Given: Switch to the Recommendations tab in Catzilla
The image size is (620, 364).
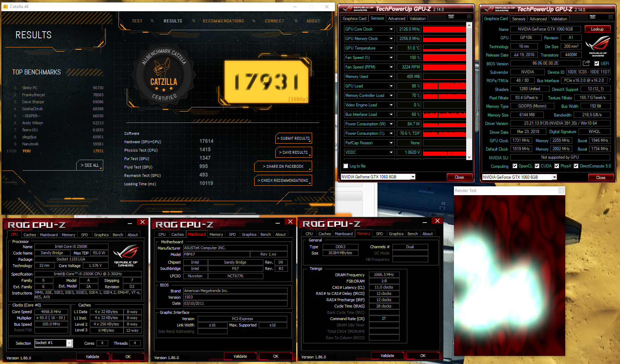Looking at the screenshot, I should point(223,21).
